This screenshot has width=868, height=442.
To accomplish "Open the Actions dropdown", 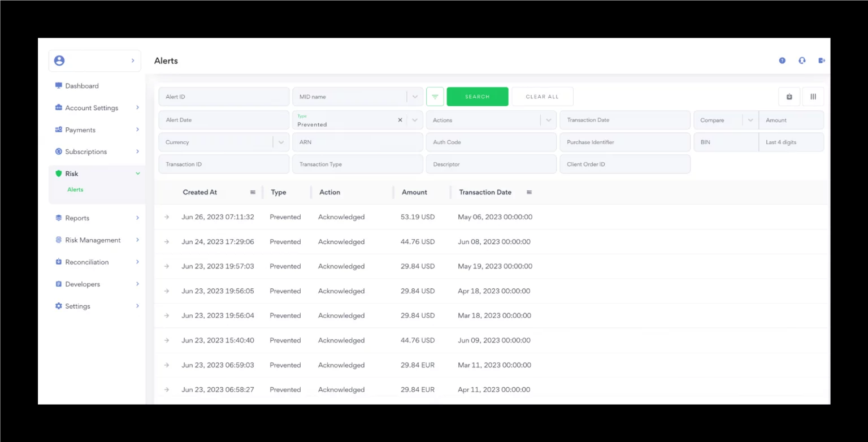I will [548, 120].
